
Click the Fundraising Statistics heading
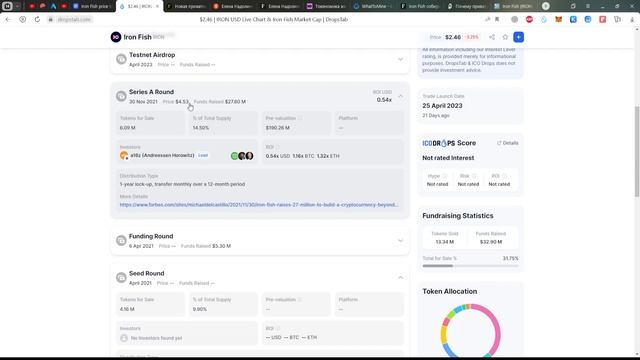[x=458, y=216]
